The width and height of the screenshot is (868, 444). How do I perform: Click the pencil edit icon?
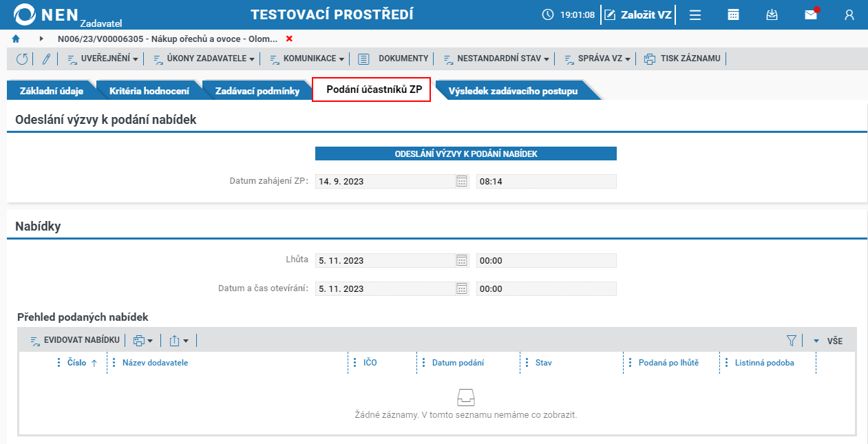[x=46, y=59]
